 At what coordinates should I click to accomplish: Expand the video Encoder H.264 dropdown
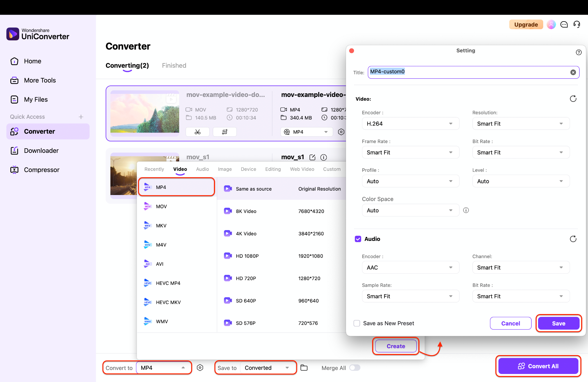tap(411, 124)
